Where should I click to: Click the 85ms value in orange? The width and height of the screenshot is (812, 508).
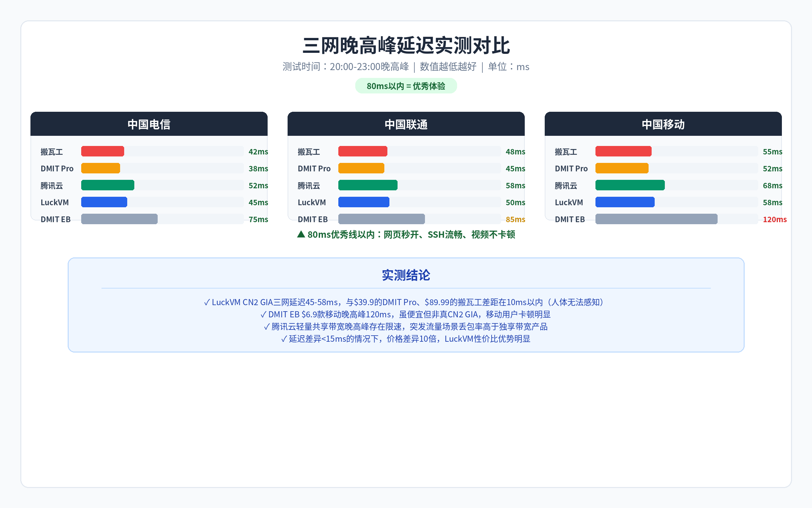515,219
